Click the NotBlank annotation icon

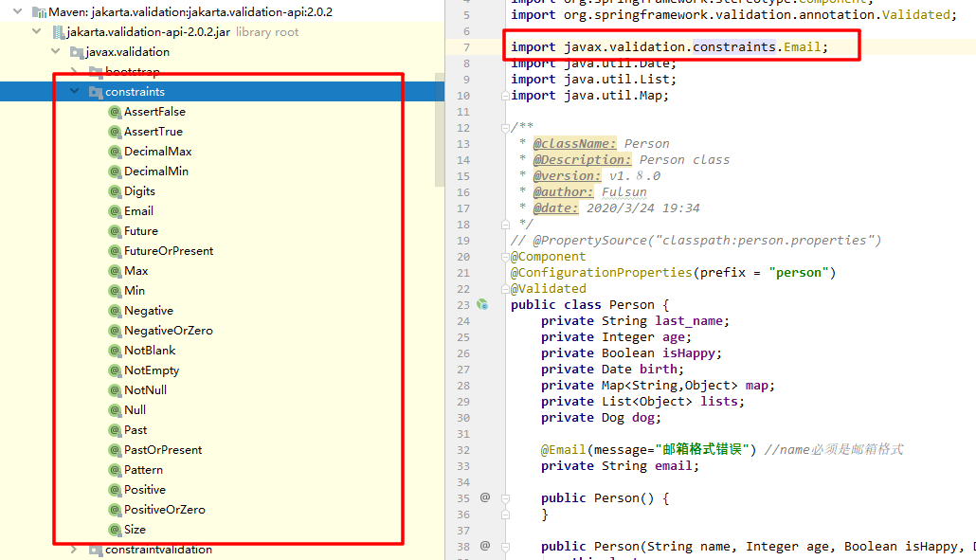pyautogui.click(x=115, y=351)
